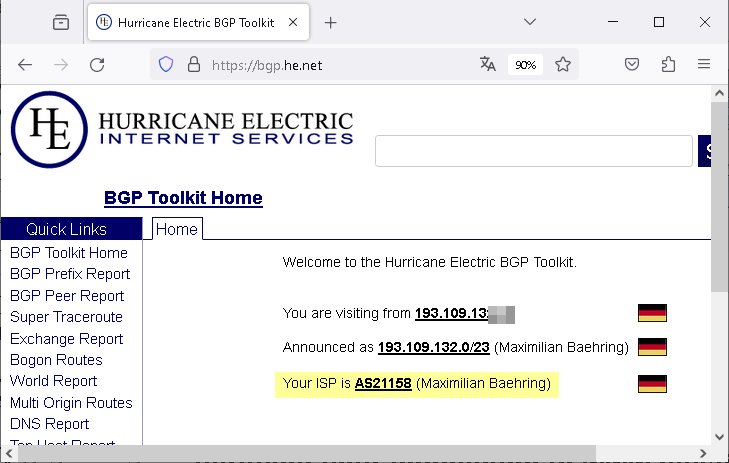729x463 pixels.
Task: Bookmark this page with the star
Action: [x=563, y=64]
